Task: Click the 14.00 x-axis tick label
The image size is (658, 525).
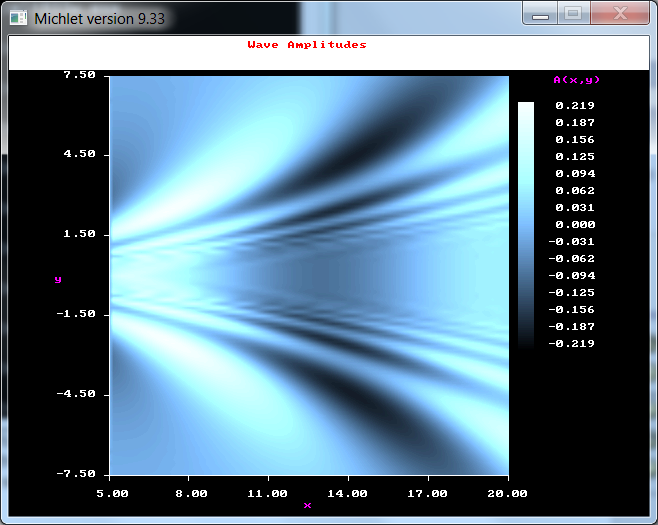Action: pos(349,493)
